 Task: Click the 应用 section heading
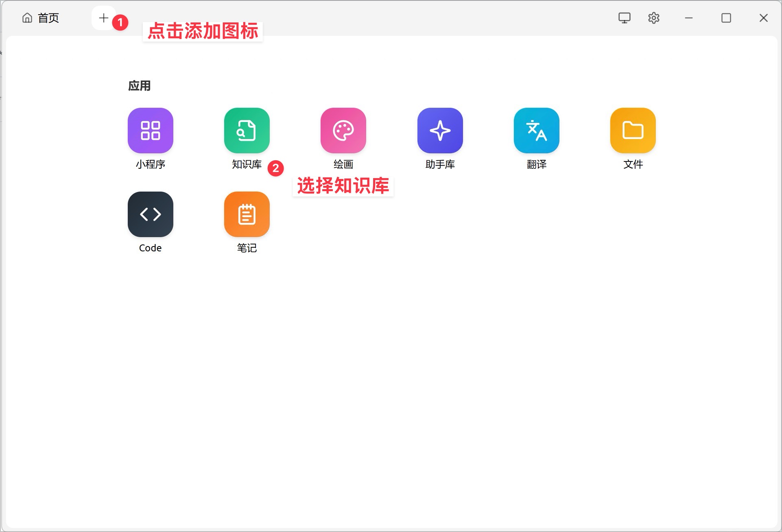[139, 86]
